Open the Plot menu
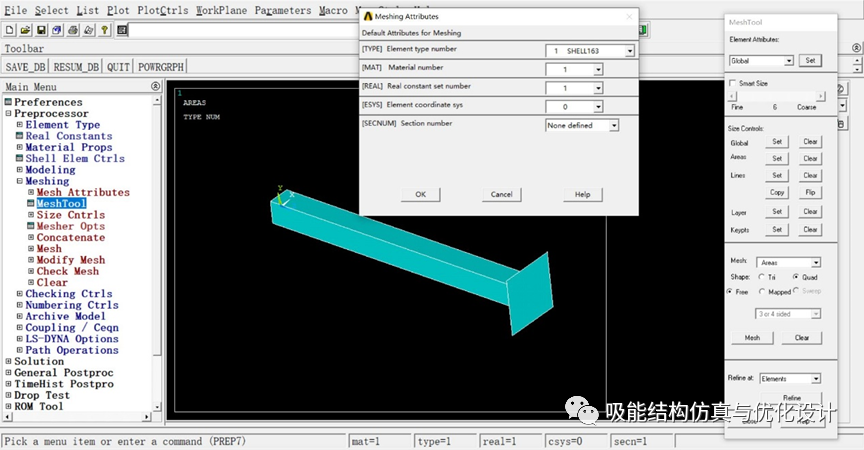The height and width of the screenshot is (450, 864). tap(118, 10)
